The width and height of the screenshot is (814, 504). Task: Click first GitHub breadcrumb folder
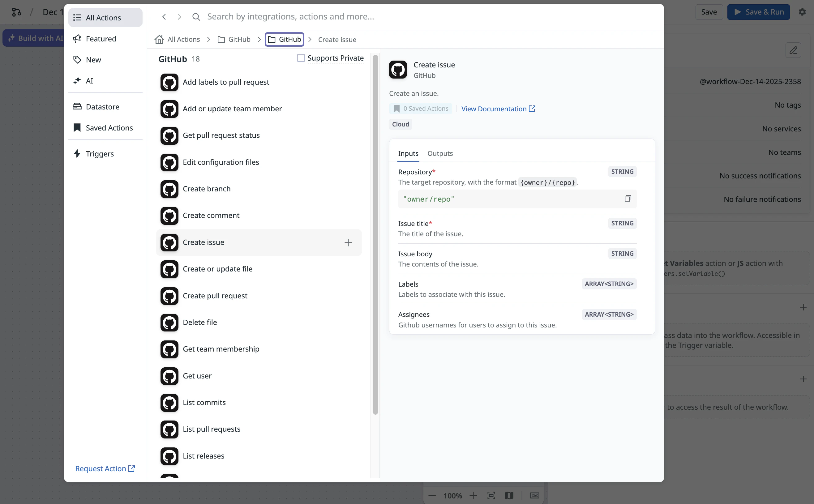tap(234, 39)
